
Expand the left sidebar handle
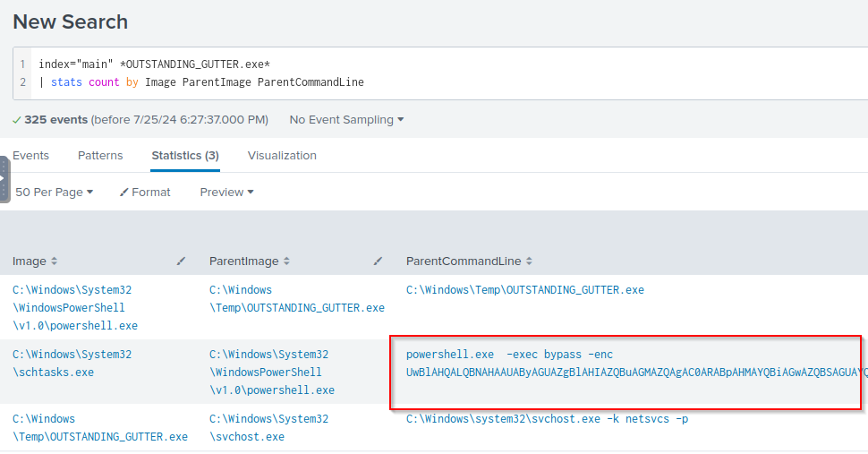pos(4,179)
